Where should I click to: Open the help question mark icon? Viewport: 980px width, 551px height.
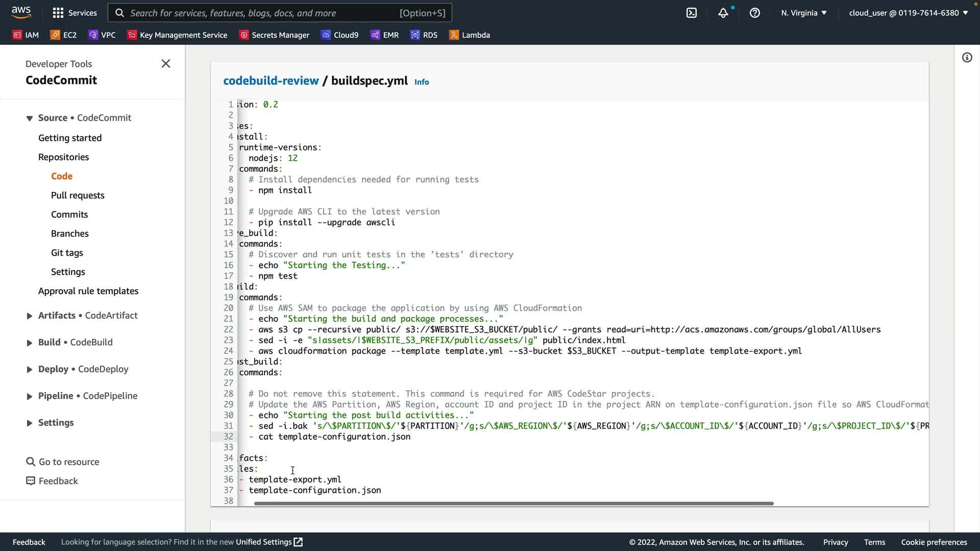point(754,13)
